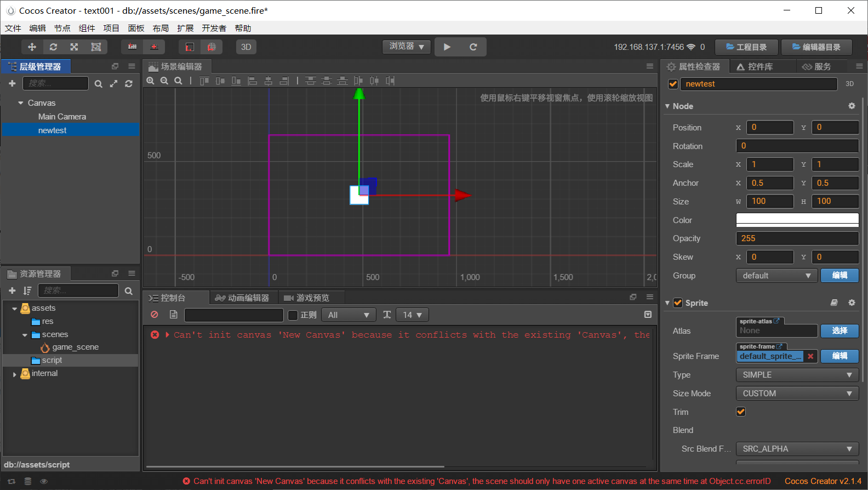868x490 pixels.
Task: Sort assets with the sort icon
Action: [x=27, y=290]
